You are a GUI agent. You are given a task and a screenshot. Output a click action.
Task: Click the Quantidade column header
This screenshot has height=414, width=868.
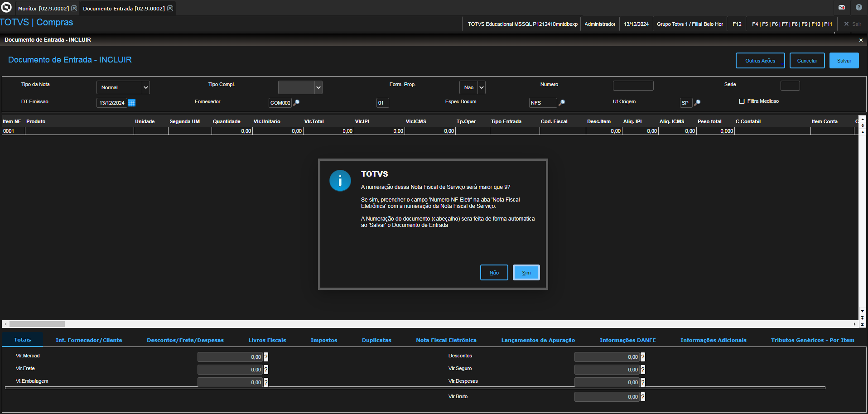(227, 121)
